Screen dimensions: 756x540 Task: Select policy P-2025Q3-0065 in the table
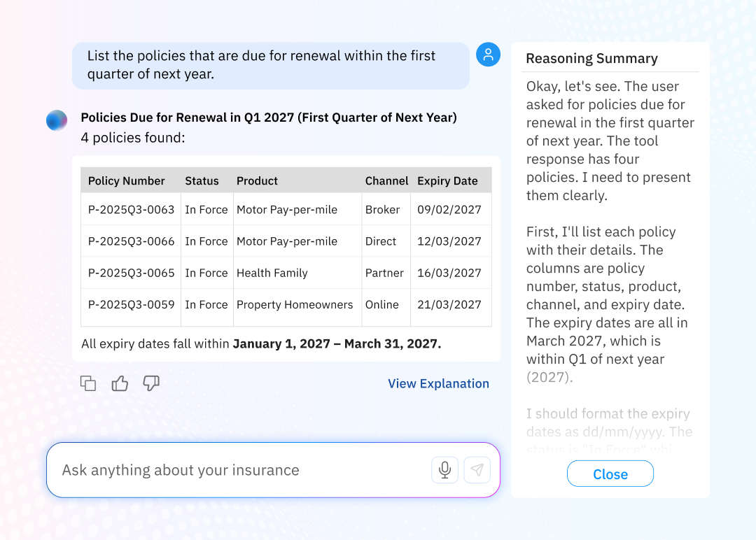[131, 273]
